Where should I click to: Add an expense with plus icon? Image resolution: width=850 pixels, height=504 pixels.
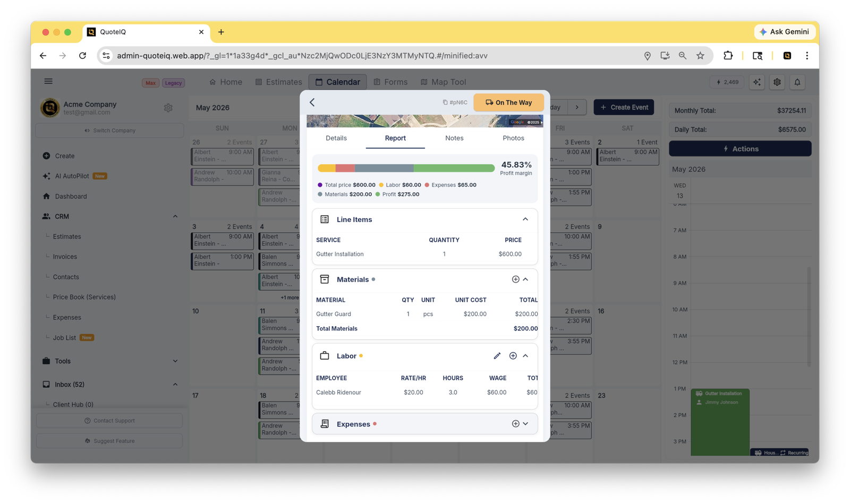click(x=515, y=424)
